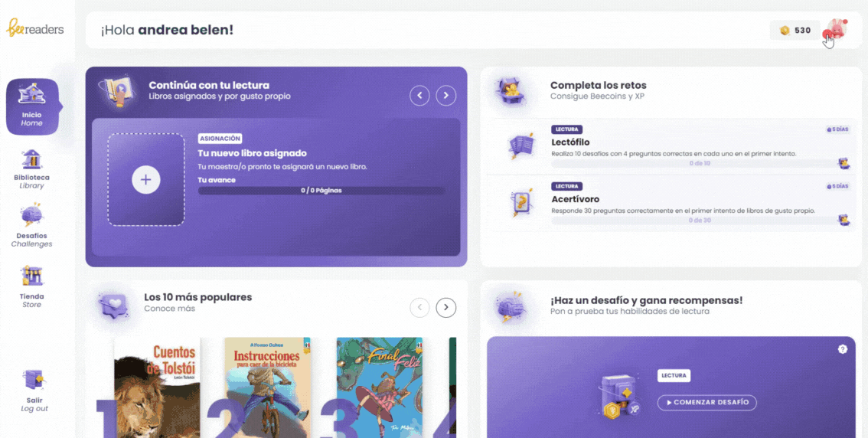The height and width of the screenshot is (438, 868).
Task: Click the 0 / 0 Páginas progress bar
Action: (x=321, y=191)
